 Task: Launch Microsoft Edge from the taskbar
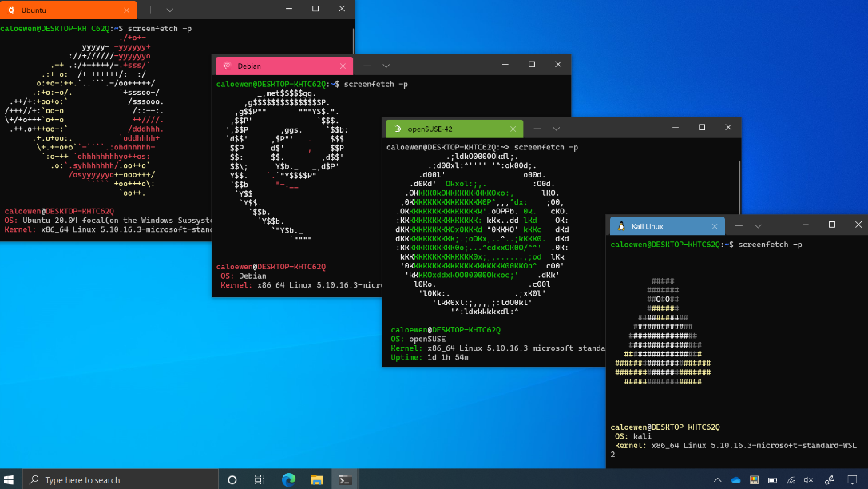[288, 479]
